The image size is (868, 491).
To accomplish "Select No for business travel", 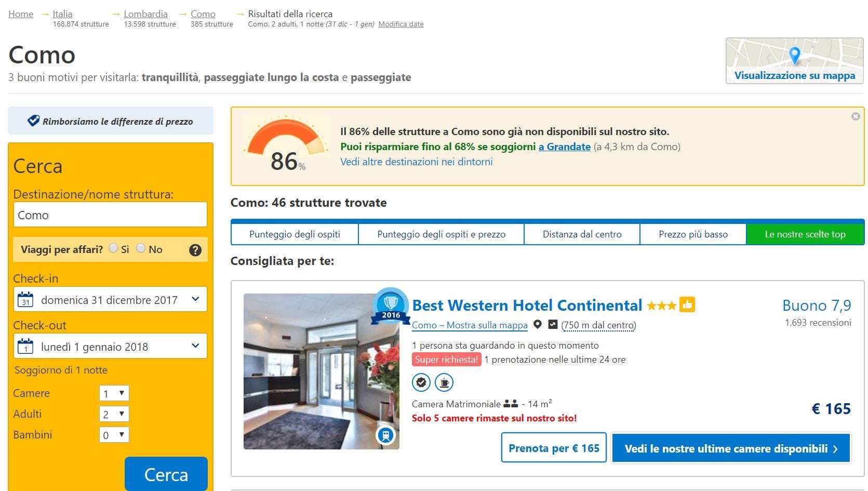I will 141,248.
